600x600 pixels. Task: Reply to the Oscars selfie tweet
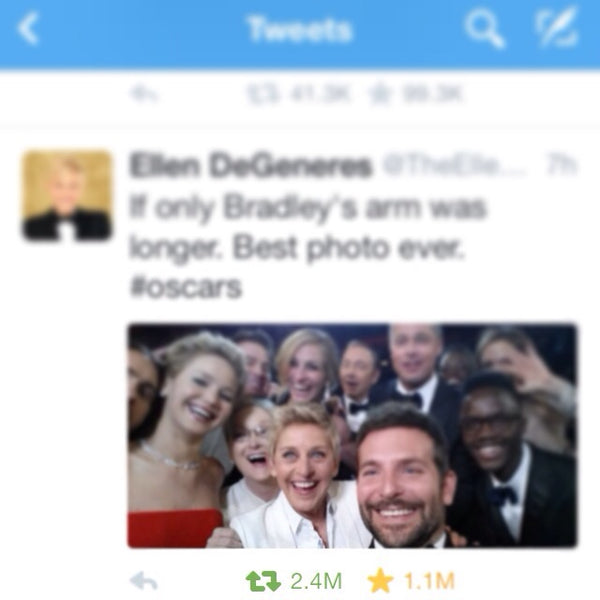point(143,581)
